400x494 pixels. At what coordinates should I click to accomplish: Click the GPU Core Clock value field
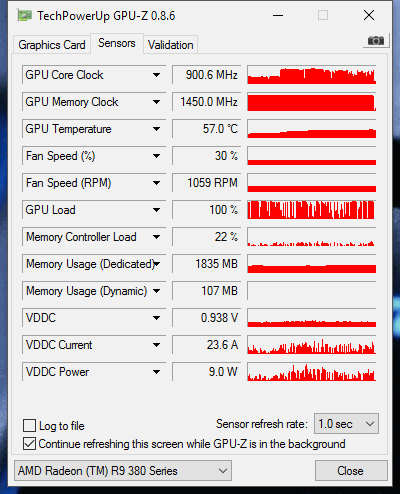point(206,75)
